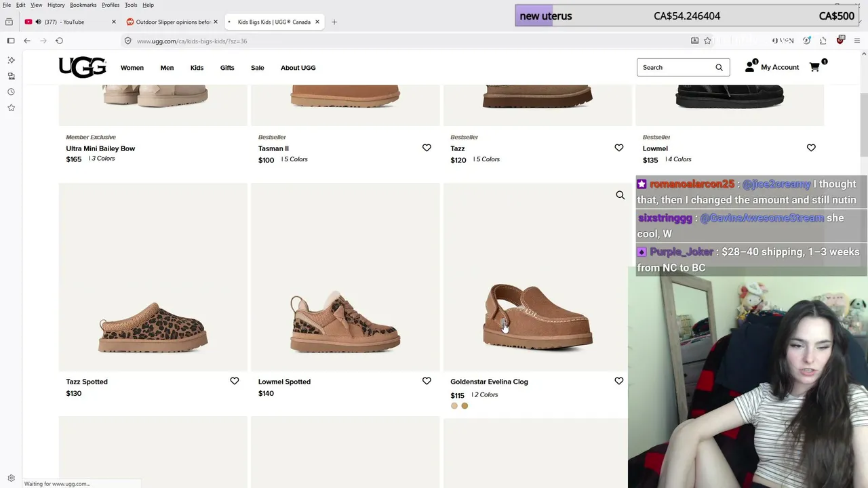Open sidebar settings gear icon
868x488 pixels.
point(11,478)
